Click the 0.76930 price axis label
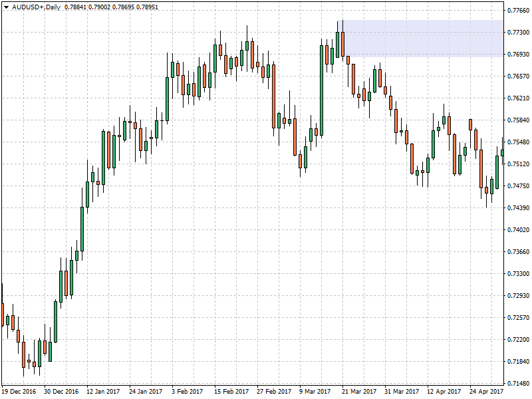 pyautogui.click(x=517, y=55)
